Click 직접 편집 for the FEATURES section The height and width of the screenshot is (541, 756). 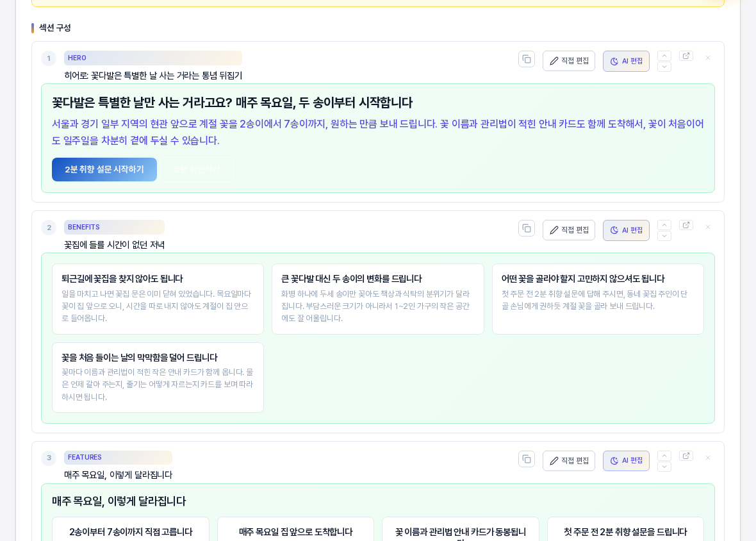coord(569,461)
